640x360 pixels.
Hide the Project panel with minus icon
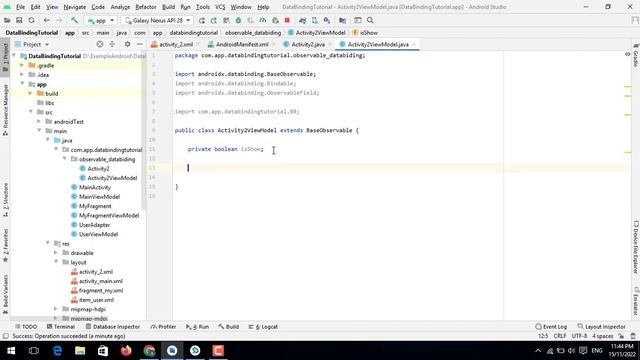140,44
